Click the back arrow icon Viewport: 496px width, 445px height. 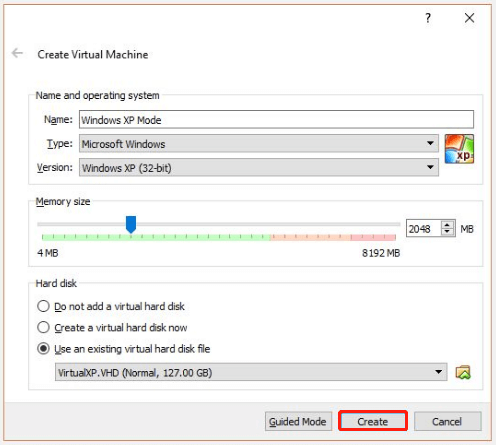[x=17, y=53]
